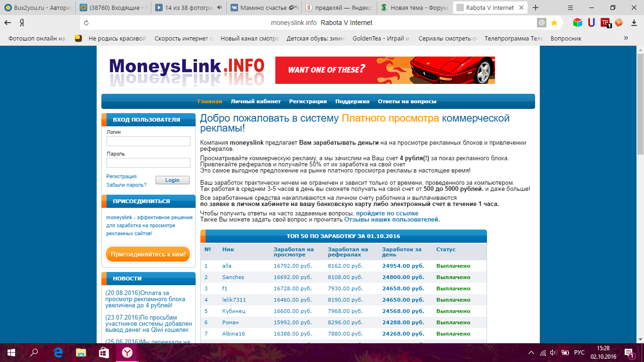Open the Телепрограмма bookmark

coord(514,39)
